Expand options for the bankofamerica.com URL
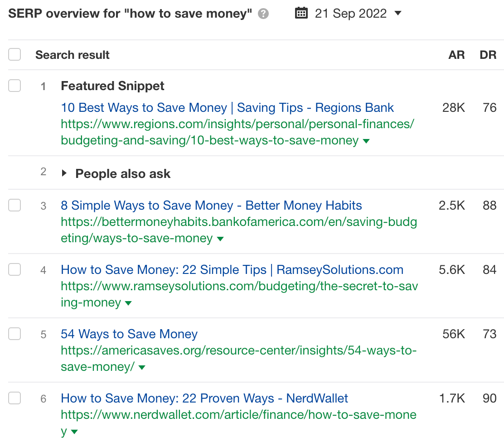The image size is (504, 441). click(x=220, y=239)
